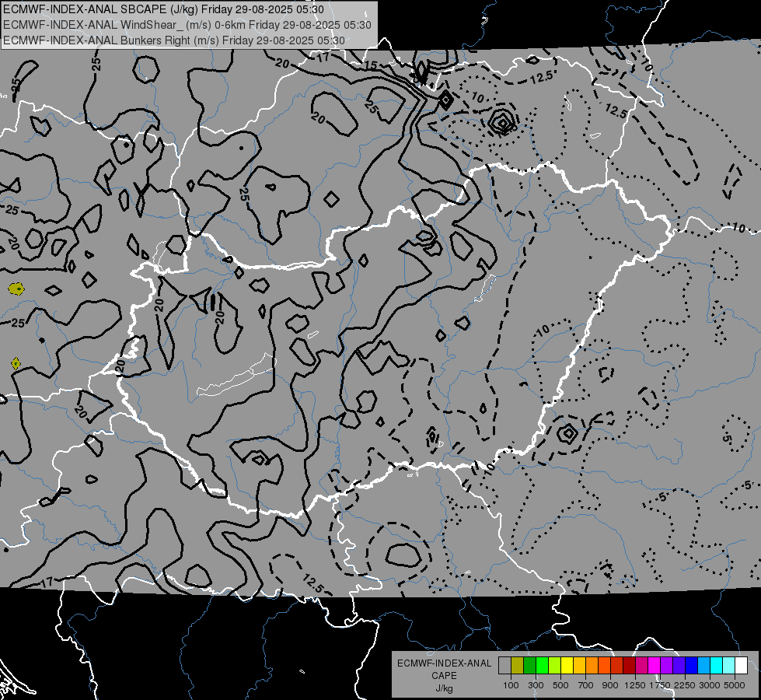Click the 1750 legend value

pyautogui.click(x=660, y=685)
